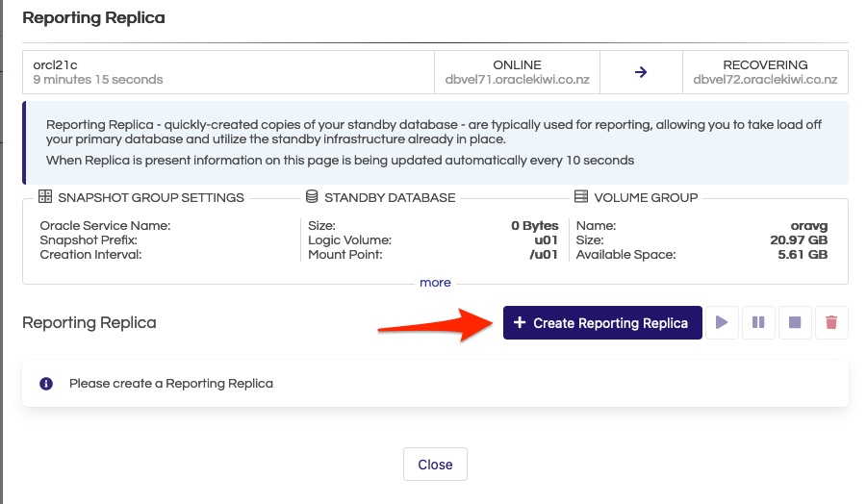The image size is (867, 504).
Task: Click the "Mount Point:" label
Action: pyautogui.click(x=345, y=254)
